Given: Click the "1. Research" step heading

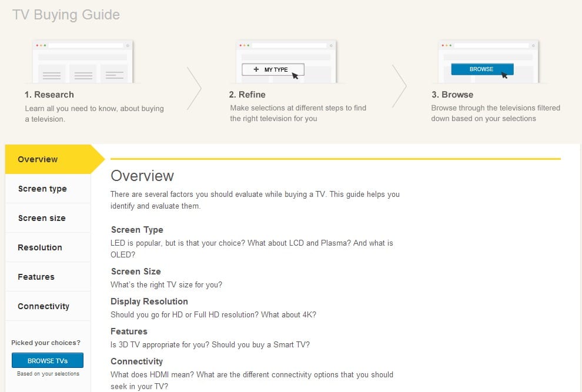Looking at the screenshot, I should tap(49, 95).
